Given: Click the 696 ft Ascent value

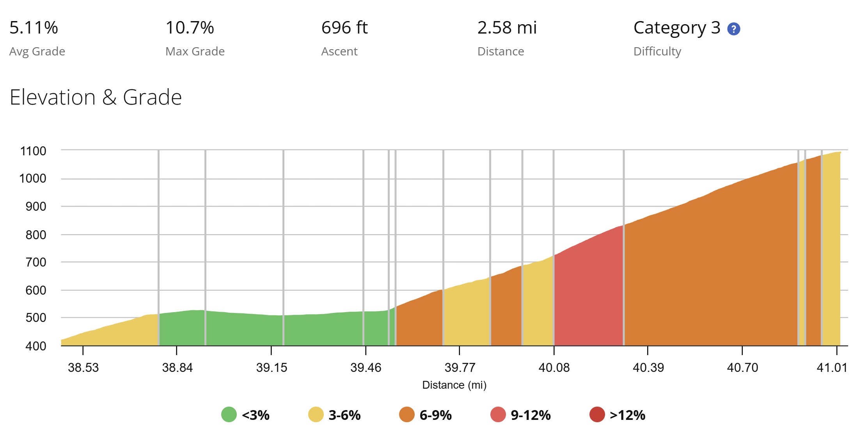Looking at the screenshot, I should point(344,28).
